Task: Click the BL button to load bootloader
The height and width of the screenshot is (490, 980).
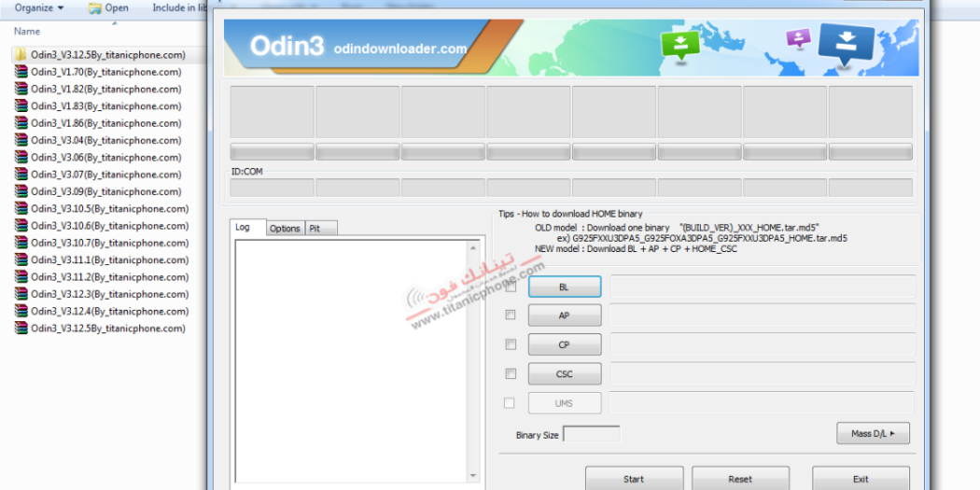Action: [565, 287]
